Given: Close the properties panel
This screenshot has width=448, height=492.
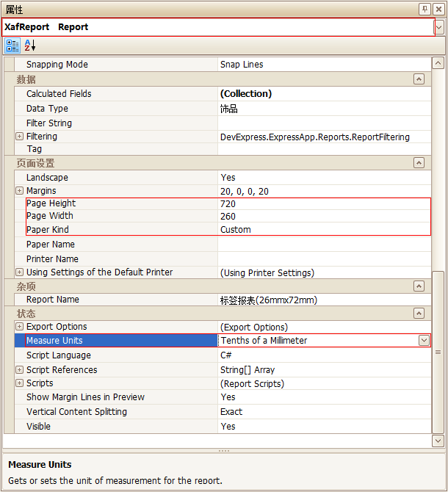Looking at the screenshot, I should tap(438, 9).
